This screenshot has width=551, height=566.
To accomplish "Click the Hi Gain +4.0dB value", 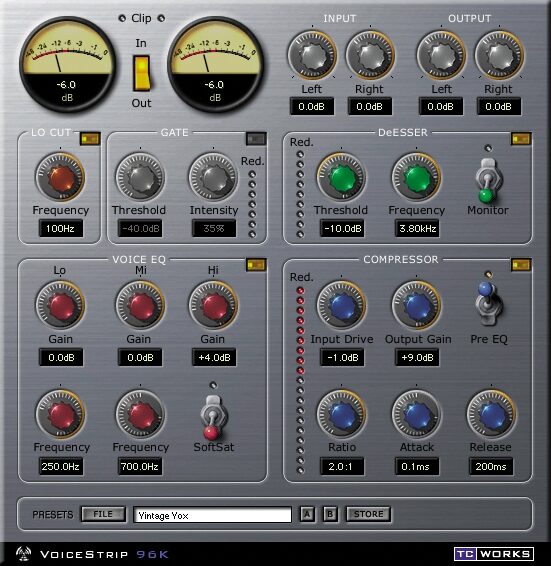I will [x=214, y=357].
